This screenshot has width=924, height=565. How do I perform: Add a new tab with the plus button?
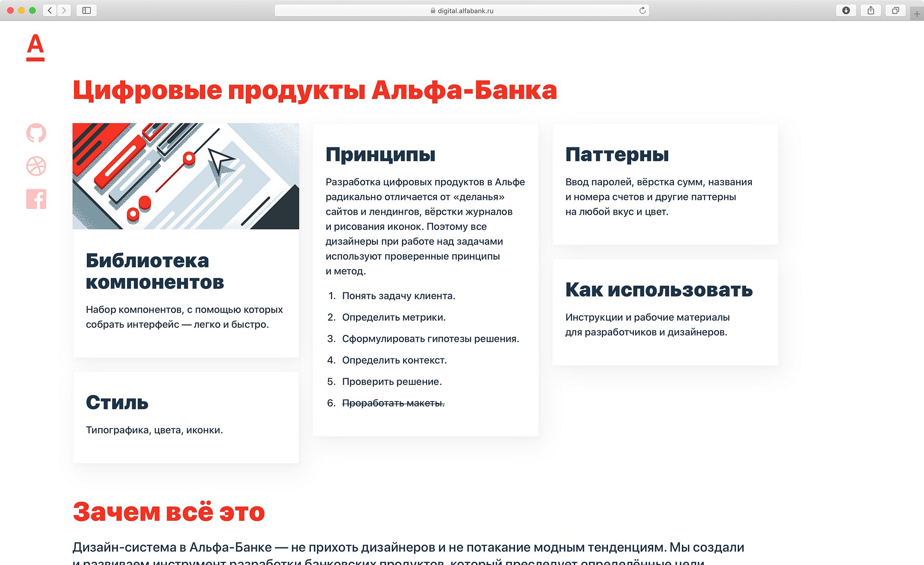(x=917, y=14)
